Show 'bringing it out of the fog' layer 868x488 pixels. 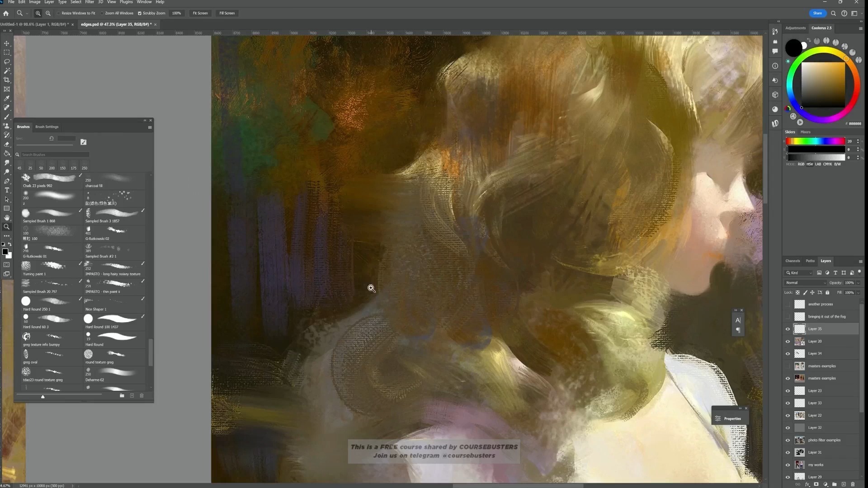coord(788,316)
